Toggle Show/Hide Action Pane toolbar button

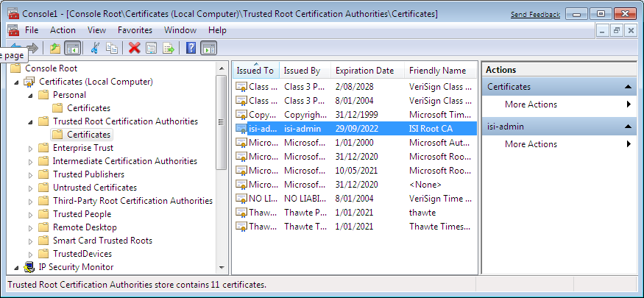click(208, 48)
